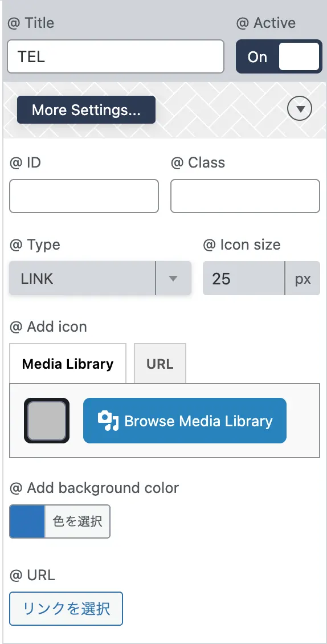Click the More Settings patterned header bar

coord(164,109)
